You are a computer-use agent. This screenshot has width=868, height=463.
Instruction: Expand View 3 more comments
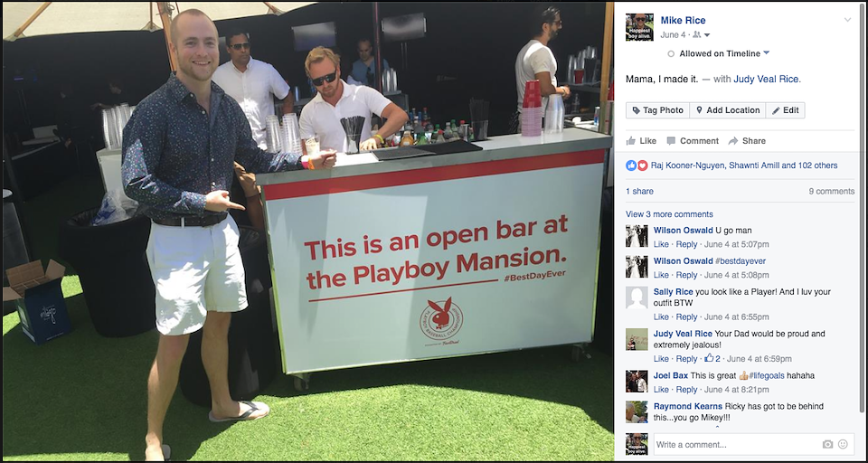coord(669,214)
